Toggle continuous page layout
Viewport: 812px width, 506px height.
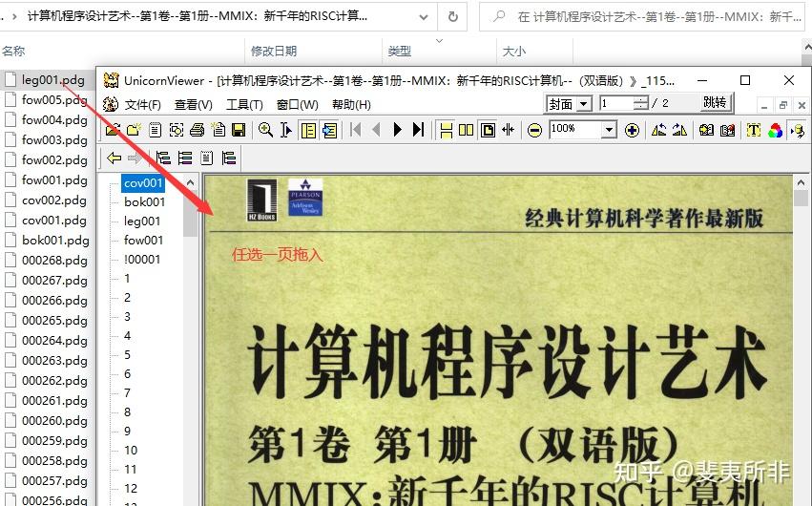click(x=446, y=130)
